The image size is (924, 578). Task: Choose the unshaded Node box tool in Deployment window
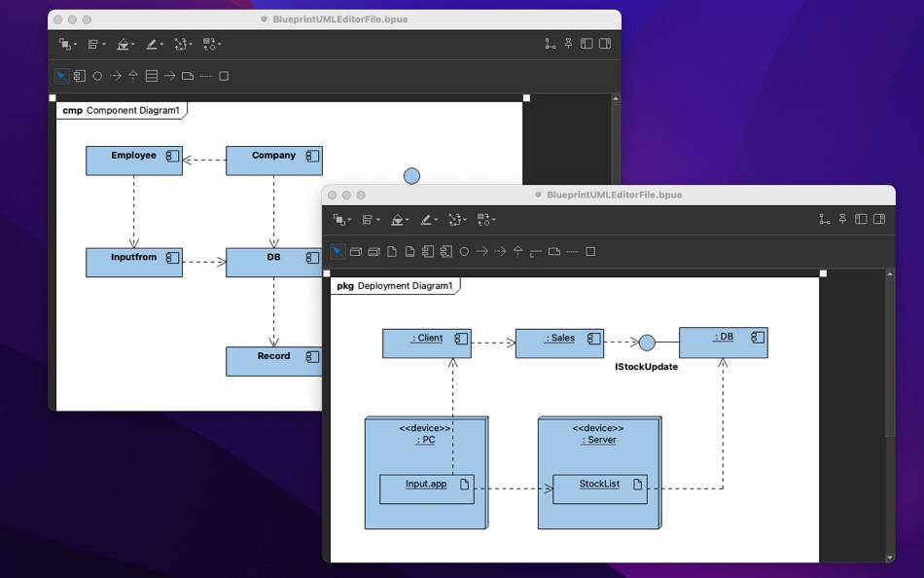(x=355, y=252)
